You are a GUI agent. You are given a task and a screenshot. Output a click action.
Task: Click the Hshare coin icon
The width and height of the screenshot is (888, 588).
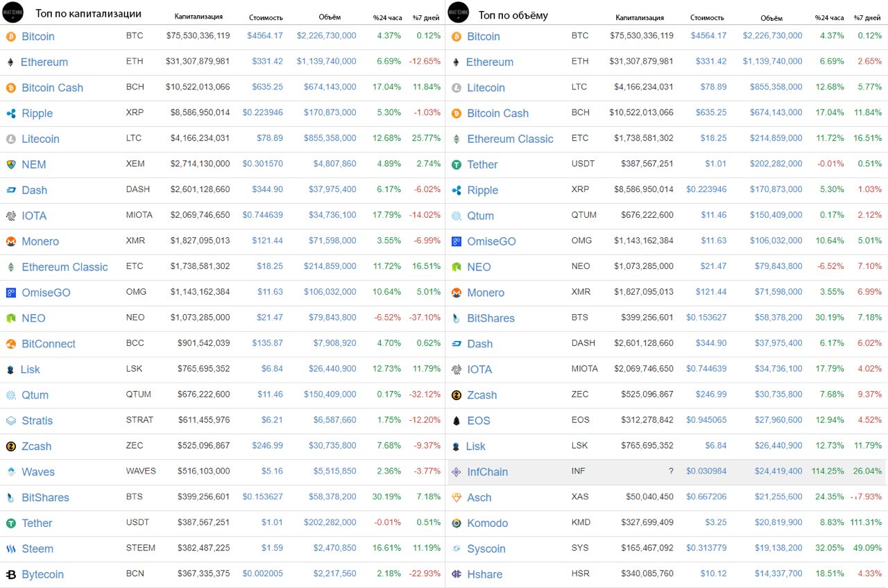click(456, 575)
